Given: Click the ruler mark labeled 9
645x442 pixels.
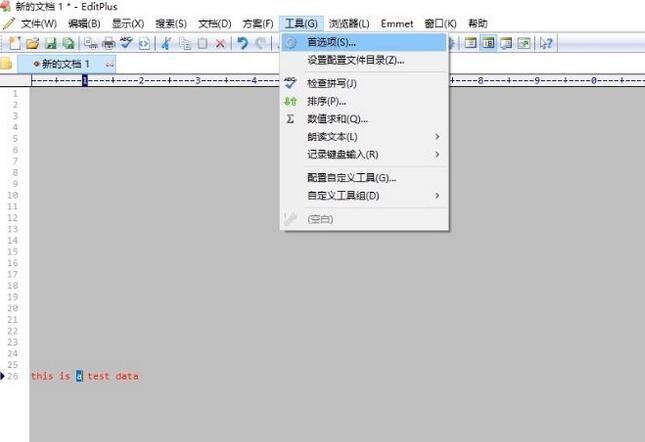Looking at the screenshot, I should 537,80.
